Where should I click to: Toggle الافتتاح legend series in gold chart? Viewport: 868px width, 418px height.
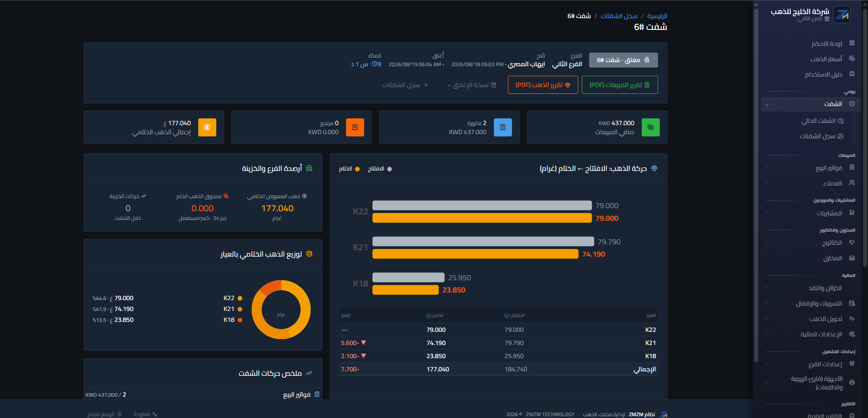380,169
